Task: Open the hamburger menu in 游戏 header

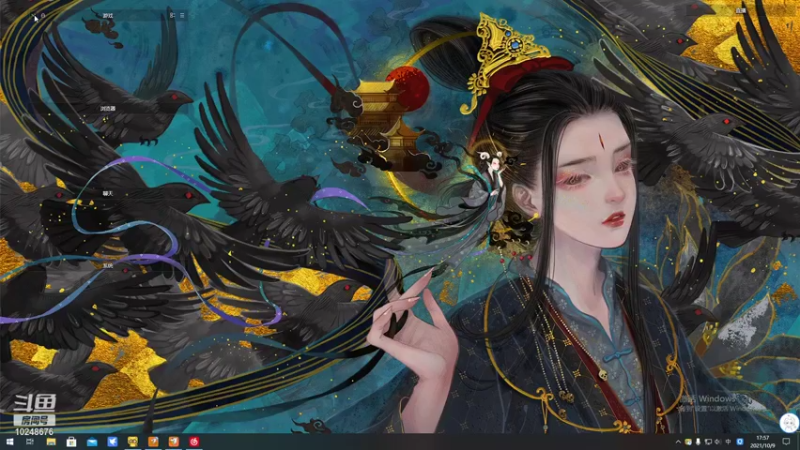Action: click(x=182, y=16)
